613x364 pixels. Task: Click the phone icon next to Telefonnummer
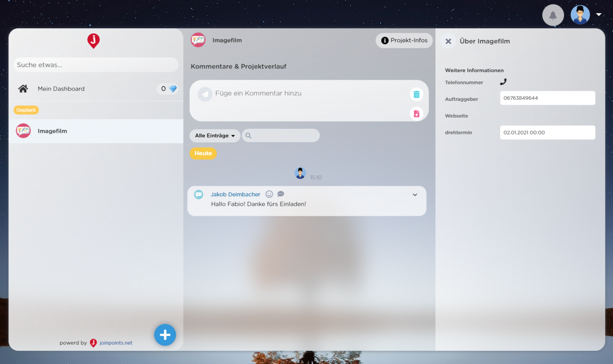click(x=503, y=81)
